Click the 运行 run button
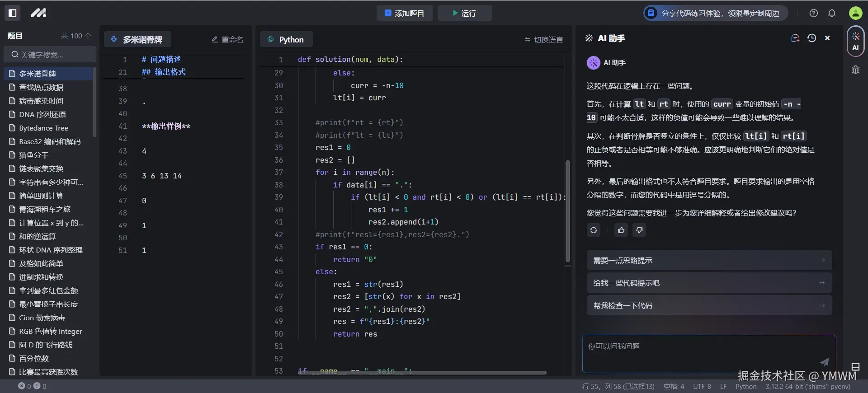868x393 pixels. pyautogui.click(x=464, y=13)
